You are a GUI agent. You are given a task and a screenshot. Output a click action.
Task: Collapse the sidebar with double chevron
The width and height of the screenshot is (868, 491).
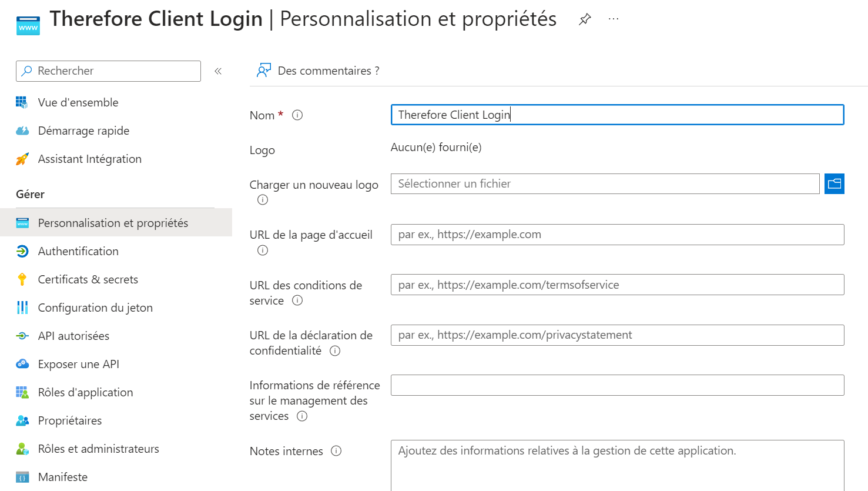pyautogui.click(x=218, y=71)
